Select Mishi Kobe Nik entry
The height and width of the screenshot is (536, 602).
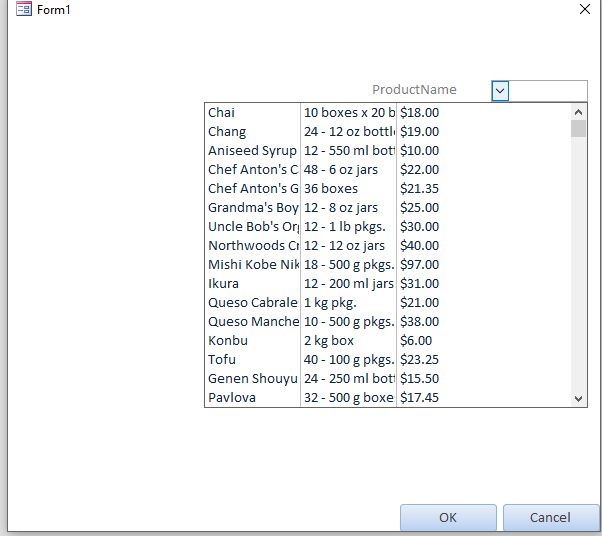(x=388, y=265)
